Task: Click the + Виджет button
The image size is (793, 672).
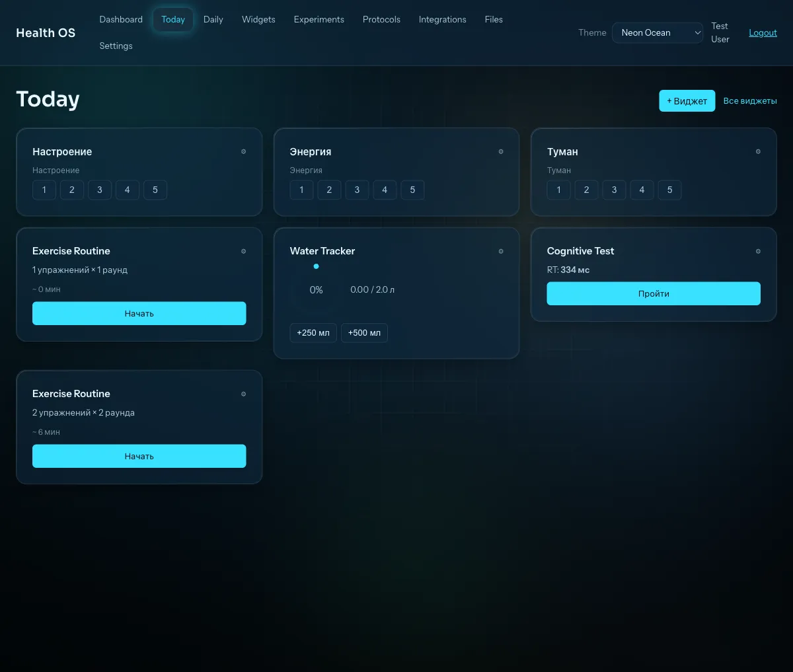Action: click(x=687, y=101)
